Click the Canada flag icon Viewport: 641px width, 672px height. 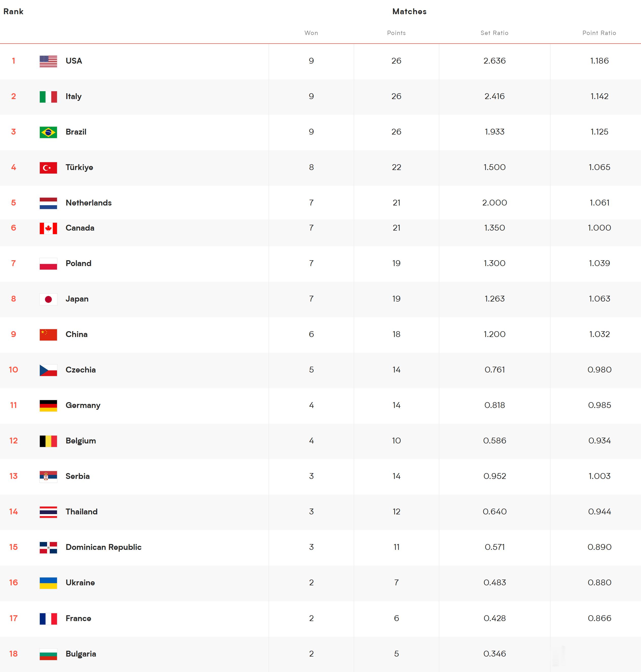tap(48, 228)
